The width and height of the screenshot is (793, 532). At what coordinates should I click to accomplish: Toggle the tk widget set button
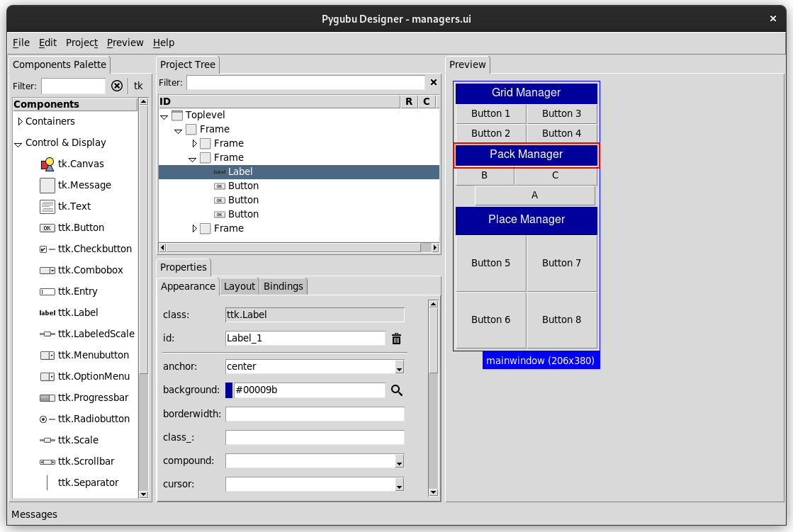coord(139,86)
